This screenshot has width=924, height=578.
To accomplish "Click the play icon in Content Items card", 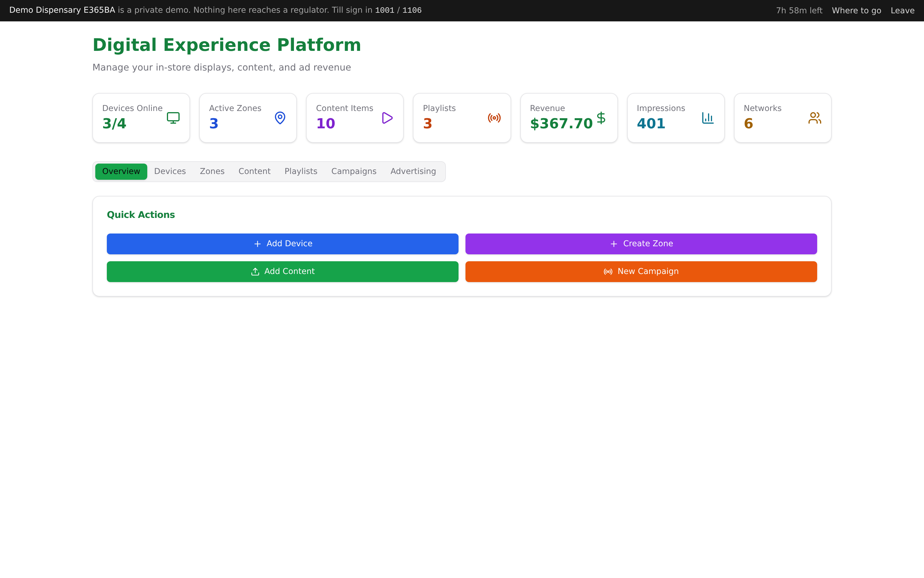I will tap(387, 118).
